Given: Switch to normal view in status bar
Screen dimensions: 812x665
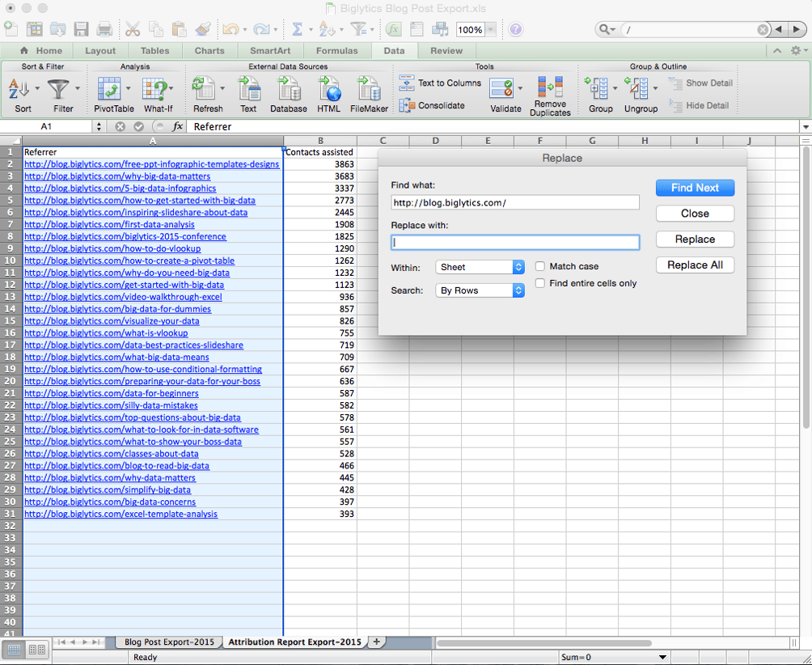Looking at the screenshot, I should click(14, 649).
